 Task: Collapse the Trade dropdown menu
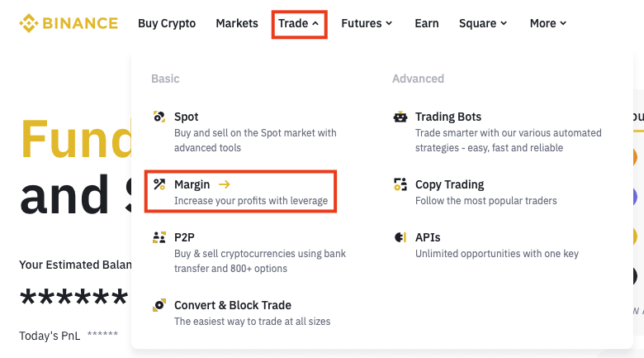pos(299,23)
